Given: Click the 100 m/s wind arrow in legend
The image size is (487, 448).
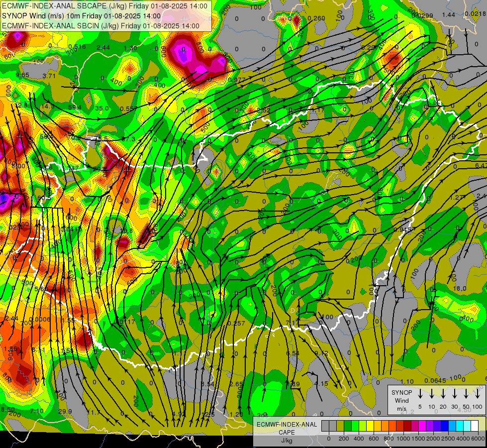Looking at the screenshot, I should click(478, 394).
